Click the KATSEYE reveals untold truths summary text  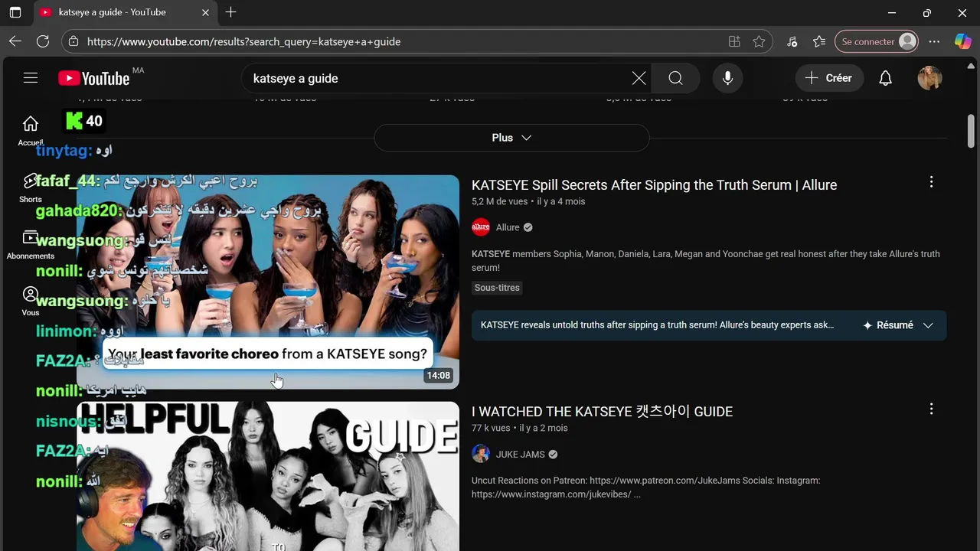(x=658, y=325)
